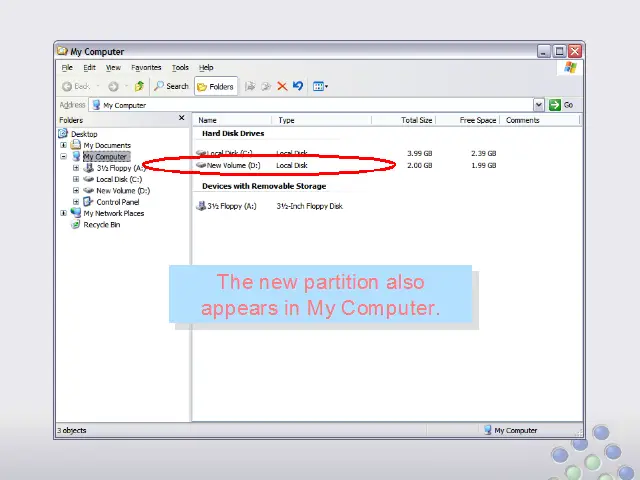
Task: Sort by the Total Size column
Action: 404,120
